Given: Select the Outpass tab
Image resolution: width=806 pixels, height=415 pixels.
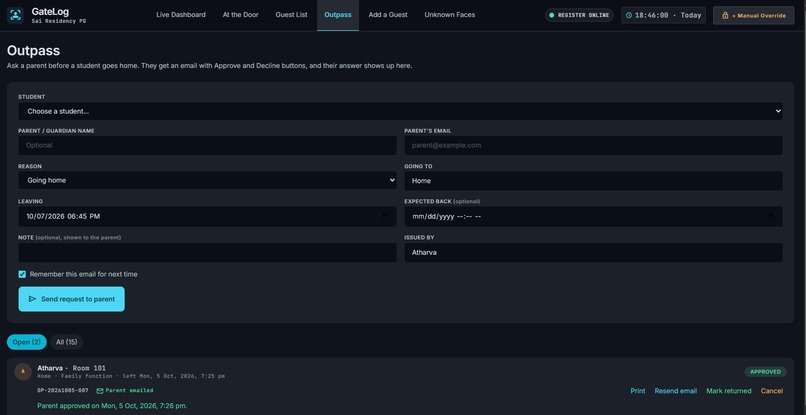Looking at the screenshot, I should click(x=338, y=15).
